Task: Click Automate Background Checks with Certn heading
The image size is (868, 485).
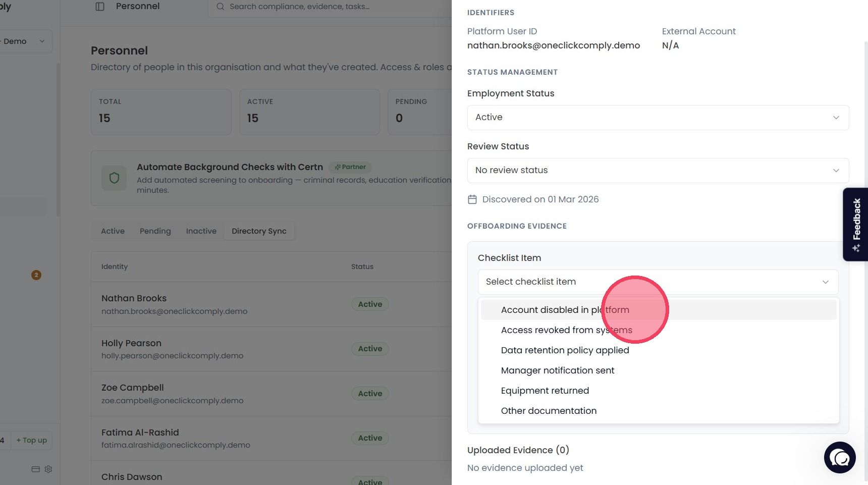Action: [x=230, y=167]
